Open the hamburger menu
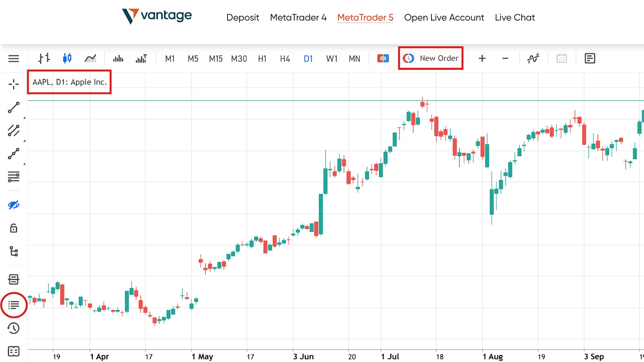 coord(14,59)
